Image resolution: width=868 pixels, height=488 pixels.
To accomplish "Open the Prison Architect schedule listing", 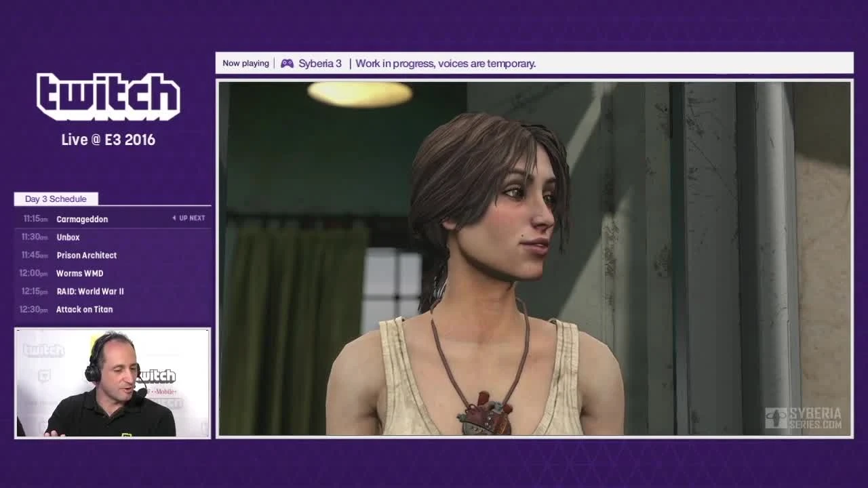I will tap(85, 256).
